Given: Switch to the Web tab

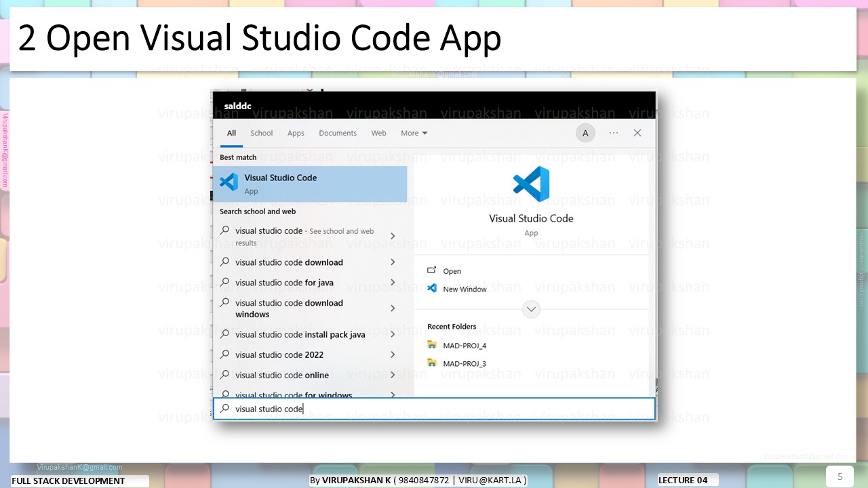Looking at the screenshot, I should (378, 134).
